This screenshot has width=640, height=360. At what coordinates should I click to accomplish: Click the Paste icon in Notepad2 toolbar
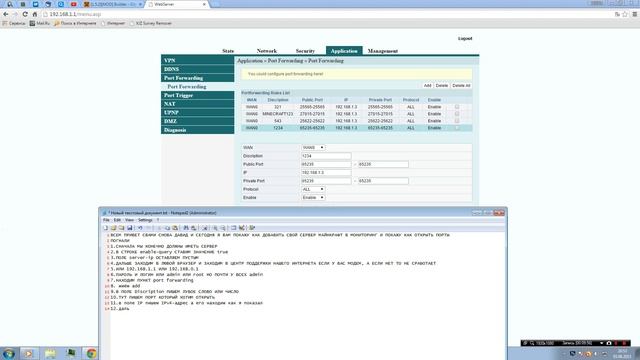coord(175,228)
